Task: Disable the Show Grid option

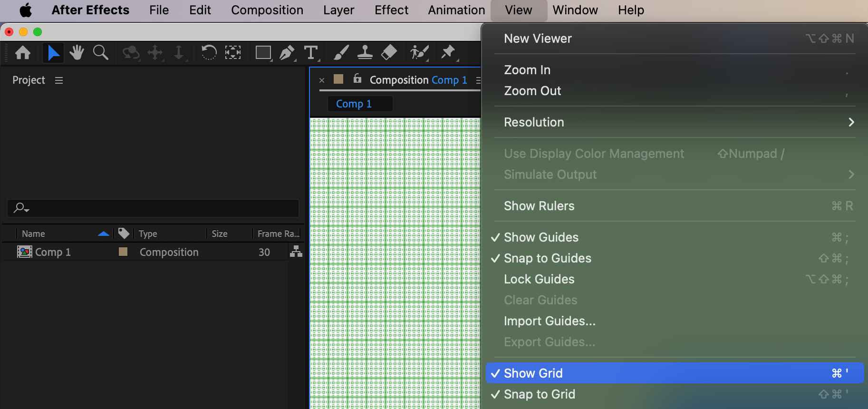Action: 533,373
